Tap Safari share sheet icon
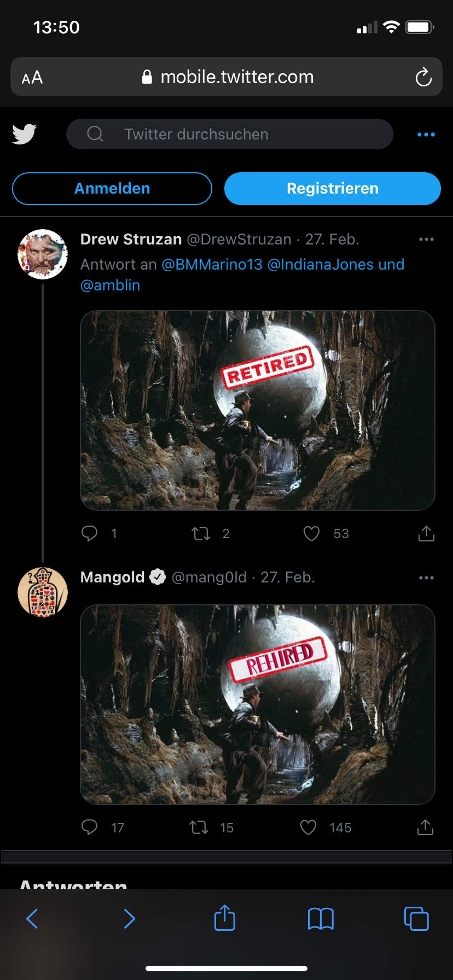This screenshot has width=453, height=980. click(x=224, y=918)
